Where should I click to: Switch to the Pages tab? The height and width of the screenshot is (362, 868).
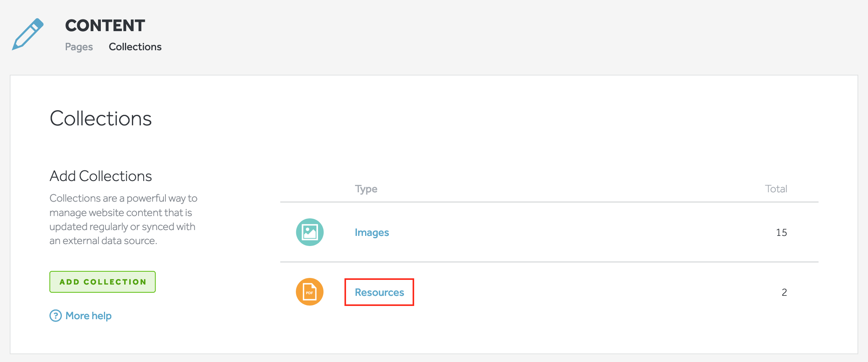coord(79,47)
